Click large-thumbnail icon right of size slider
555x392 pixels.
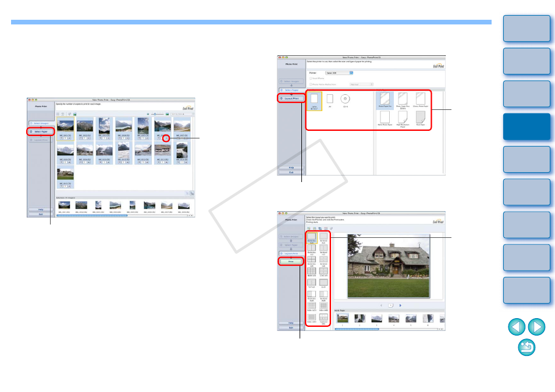(x=167, y=114)
